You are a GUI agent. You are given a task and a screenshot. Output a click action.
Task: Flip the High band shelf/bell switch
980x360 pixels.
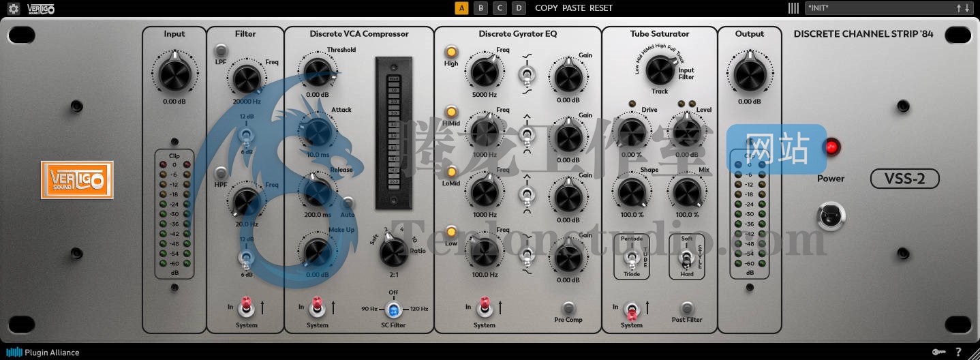coord(526,73)
